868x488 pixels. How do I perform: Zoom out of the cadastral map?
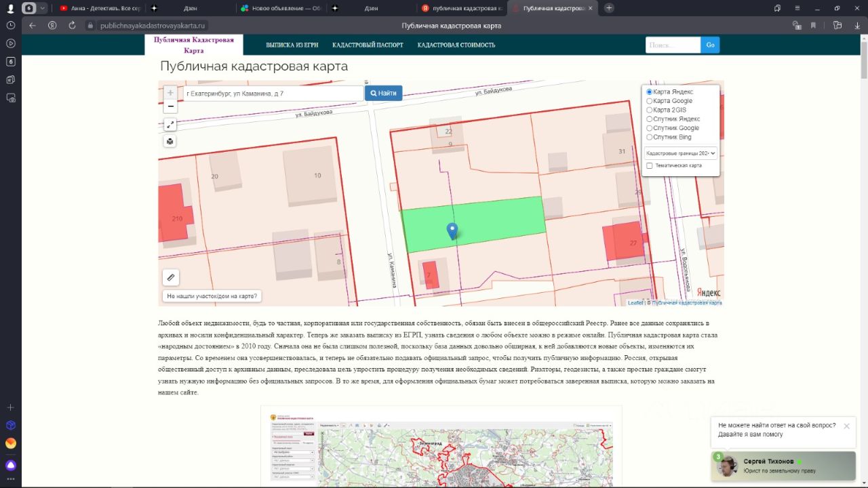[170, 106]
